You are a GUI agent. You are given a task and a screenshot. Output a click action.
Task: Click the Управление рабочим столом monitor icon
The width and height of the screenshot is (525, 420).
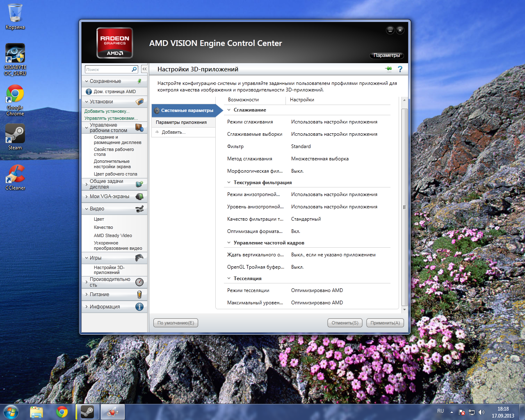point(139,128)
